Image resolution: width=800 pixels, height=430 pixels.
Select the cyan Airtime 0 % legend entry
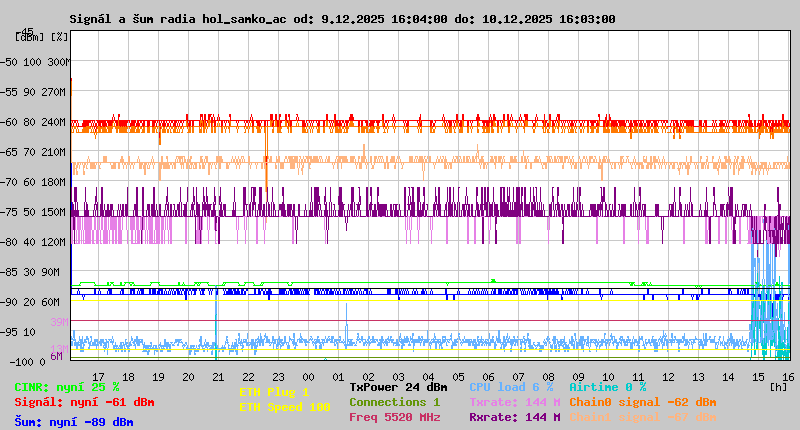point(607,387)
